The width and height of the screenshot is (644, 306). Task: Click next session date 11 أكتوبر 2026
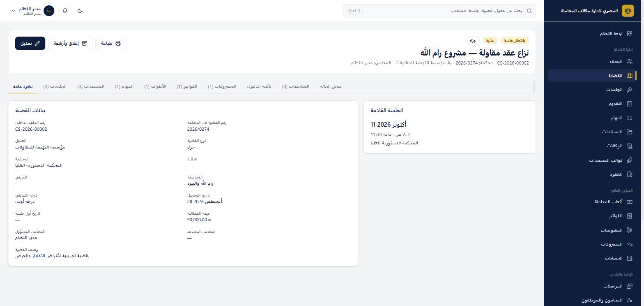(x=389, y=125)
